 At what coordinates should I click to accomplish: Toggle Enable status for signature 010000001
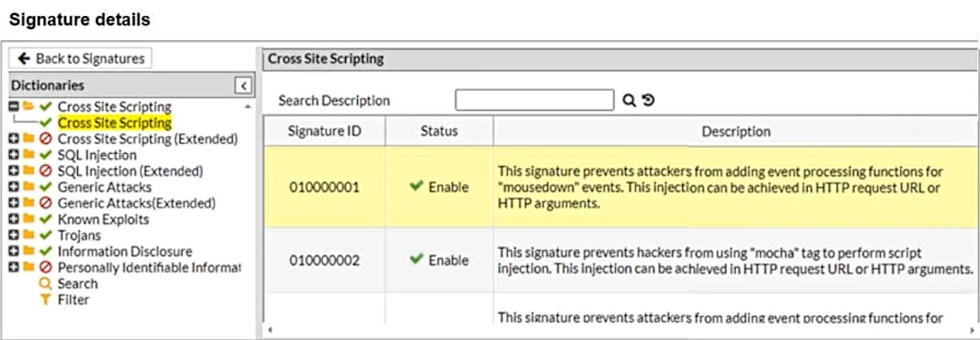[439, 187]
